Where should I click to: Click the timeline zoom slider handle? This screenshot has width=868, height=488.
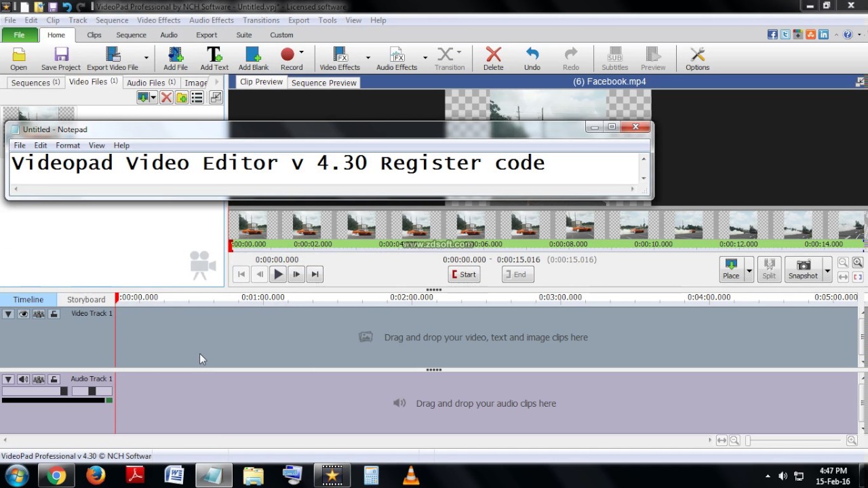tap(748, 441)
